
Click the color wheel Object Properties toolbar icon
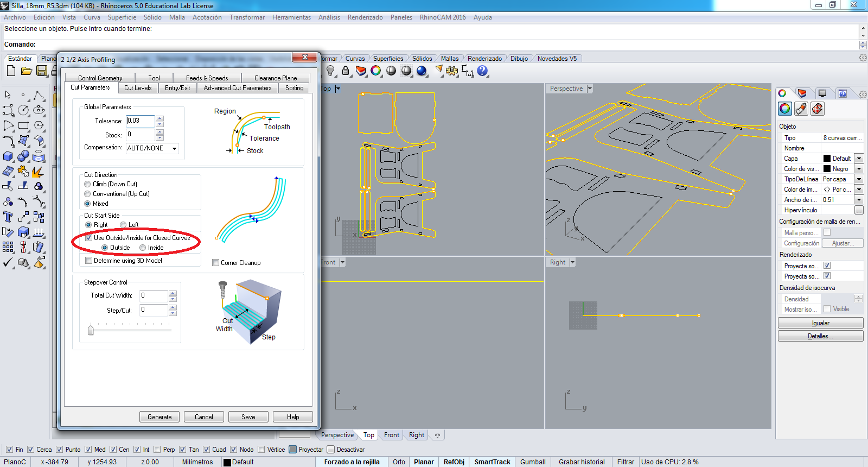(376, 71)
